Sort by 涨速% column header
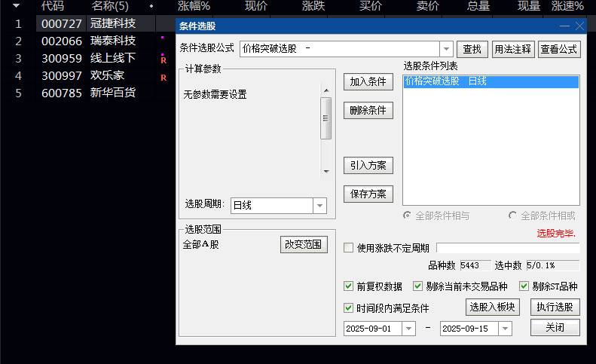The image size is (596, 364). pyautogui.click(x=567, y=6)
